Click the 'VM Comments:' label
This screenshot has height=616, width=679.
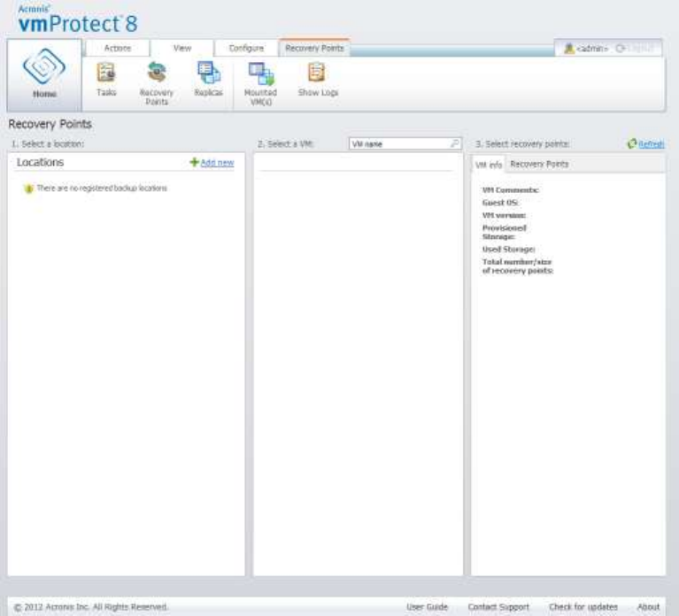511,190
